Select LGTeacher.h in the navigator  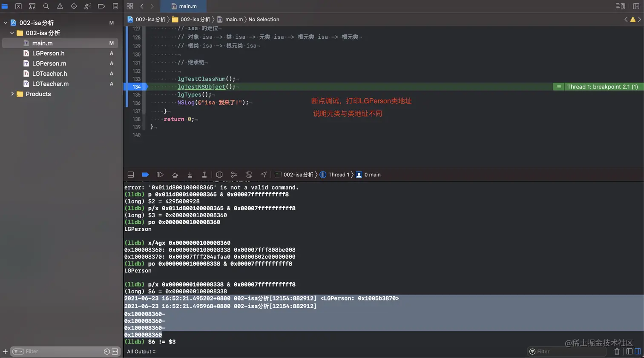point(60,74)
